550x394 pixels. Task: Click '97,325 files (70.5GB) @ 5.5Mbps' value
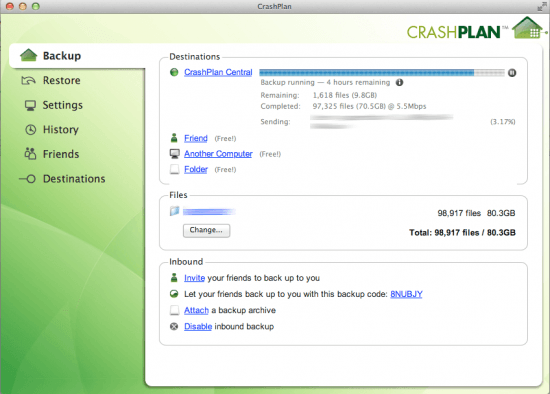click(369, 106)
